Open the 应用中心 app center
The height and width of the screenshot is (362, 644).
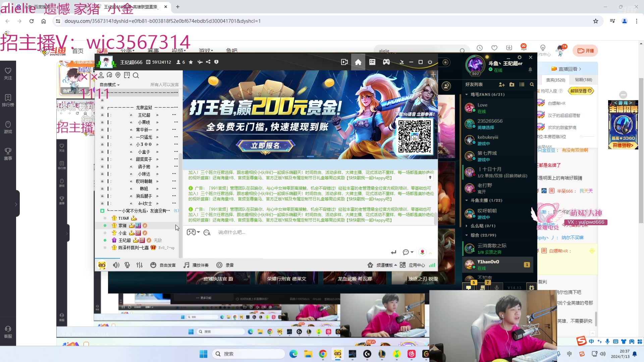click(412, 265)
